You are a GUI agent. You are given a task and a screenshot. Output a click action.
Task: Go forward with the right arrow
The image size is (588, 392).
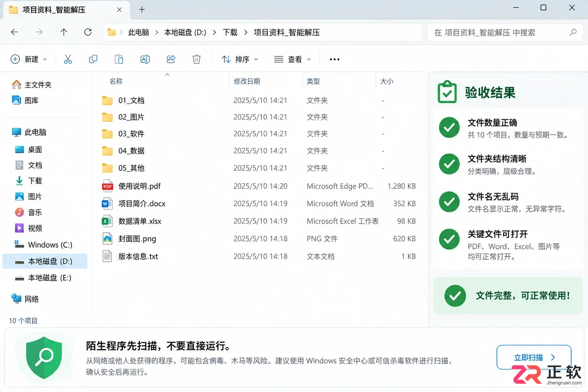tap(39, 32)
